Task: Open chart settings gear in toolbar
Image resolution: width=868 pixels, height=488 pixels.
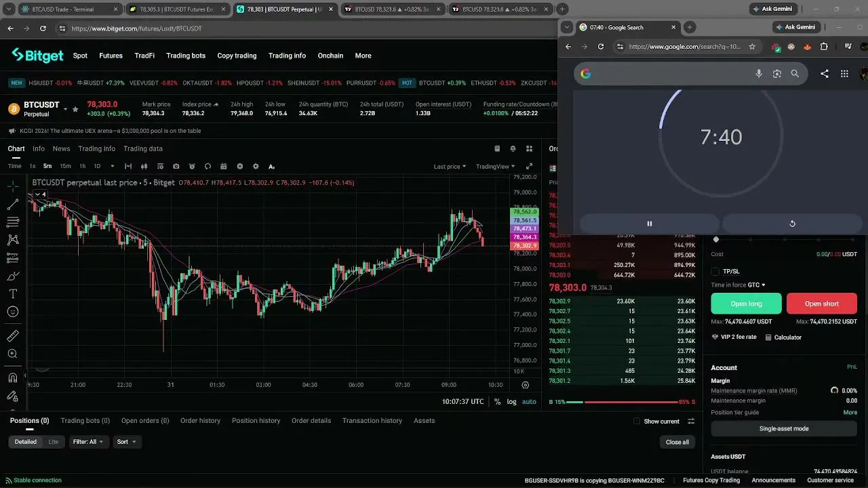Action: (256, 166)
